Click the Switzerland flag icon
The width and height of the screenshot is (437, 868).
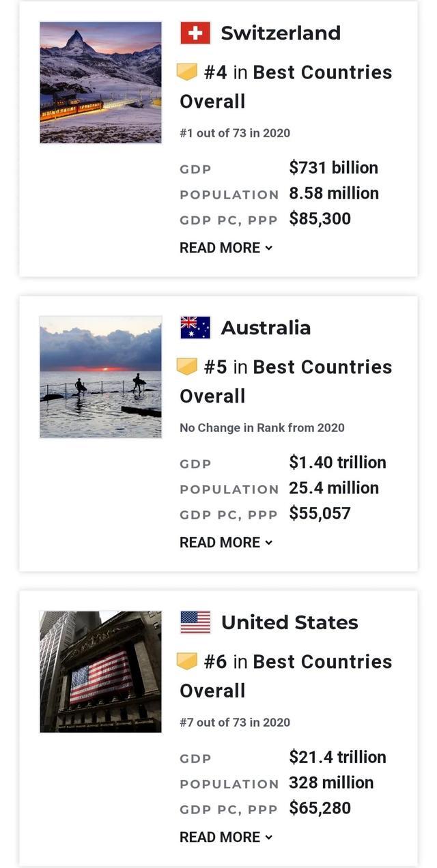[195, 33]
